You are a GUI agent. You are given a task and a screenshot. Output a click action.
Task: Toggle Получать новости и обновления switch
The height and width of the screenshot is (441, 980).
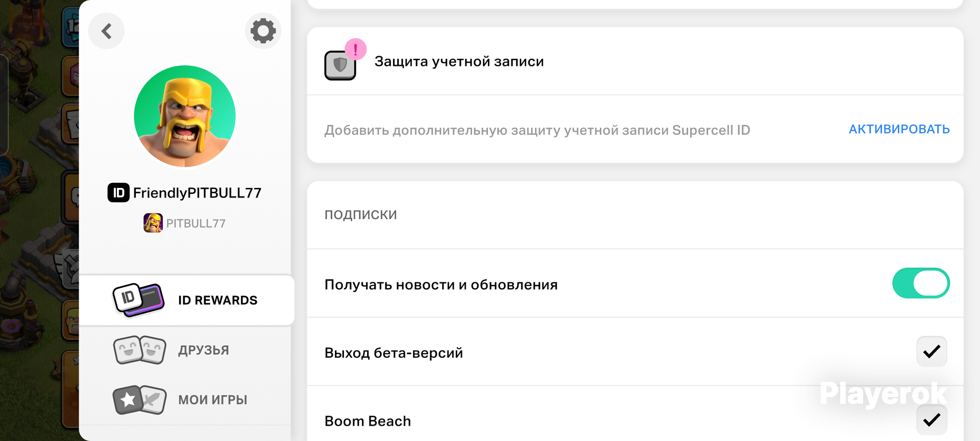(921, 283)
